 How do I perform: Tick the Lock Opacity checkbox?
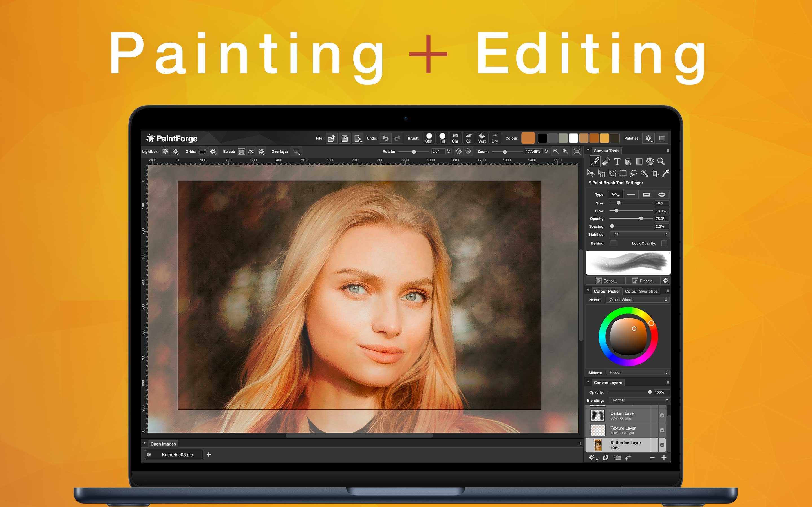coord(664,243)
